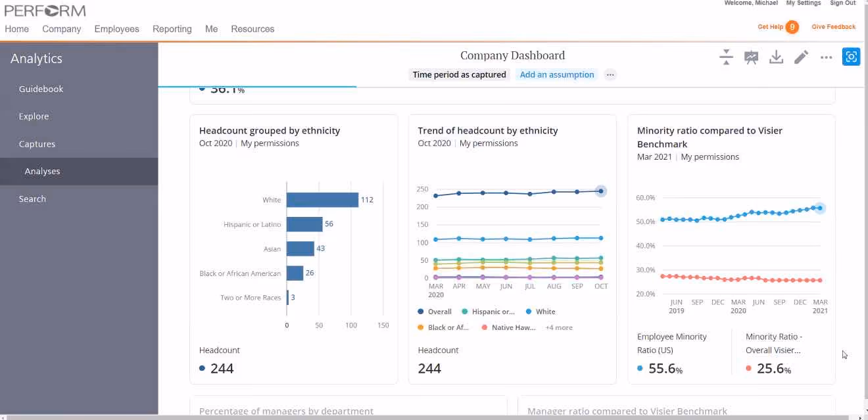Click the download dashboard icon

coord(776,57)
